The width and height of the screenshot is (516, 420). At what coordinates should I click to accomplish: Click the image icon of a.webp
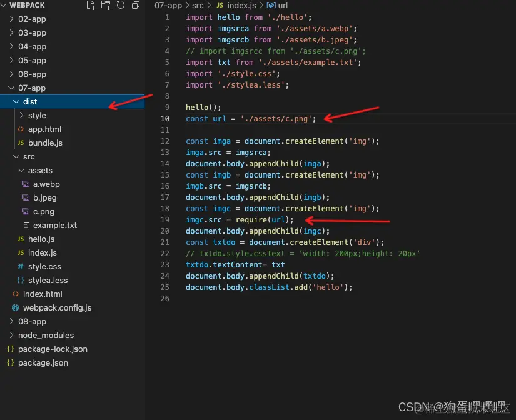coord(26,184)
